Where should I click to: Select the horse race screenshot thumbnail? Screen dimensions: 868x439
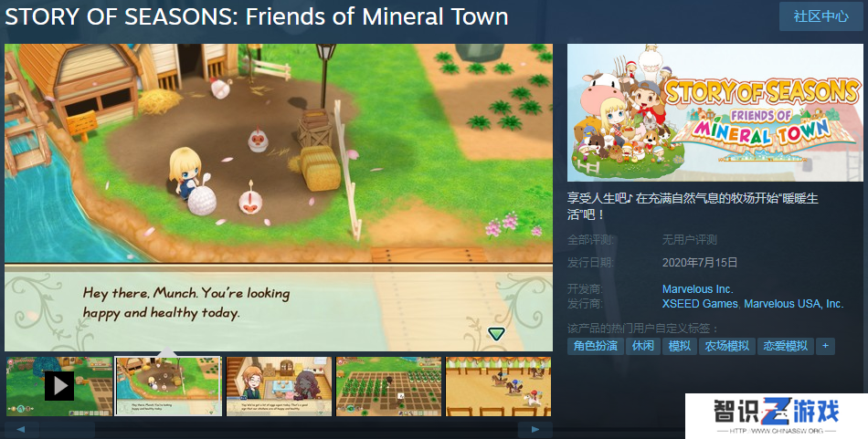tap(498, 386)
